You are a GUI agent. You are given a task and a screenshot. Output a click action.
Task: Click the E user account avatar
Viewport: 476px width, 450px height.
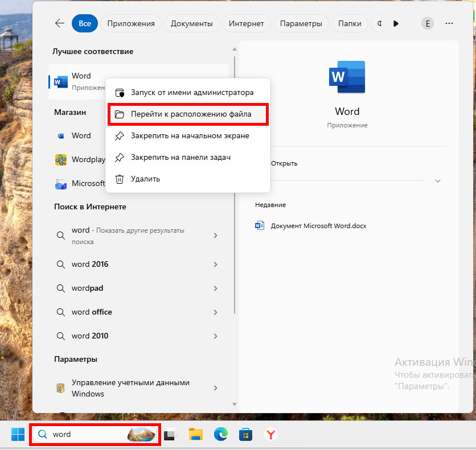(x=427, y=23)
